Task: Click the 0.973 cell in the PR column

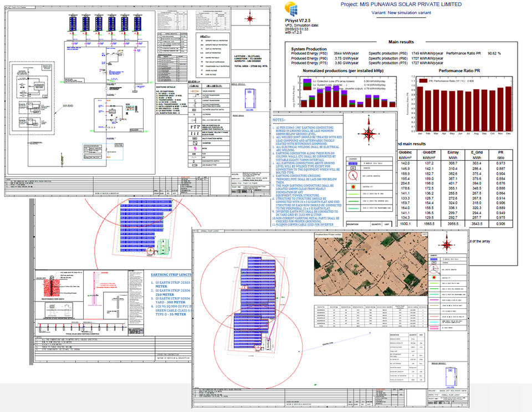Action: coord(500,163)
